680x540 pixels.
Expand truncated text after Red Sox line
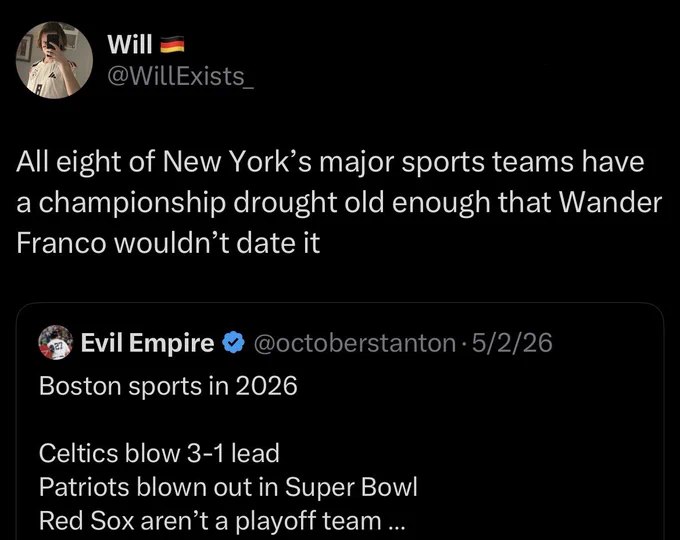(x=396, y=526)
